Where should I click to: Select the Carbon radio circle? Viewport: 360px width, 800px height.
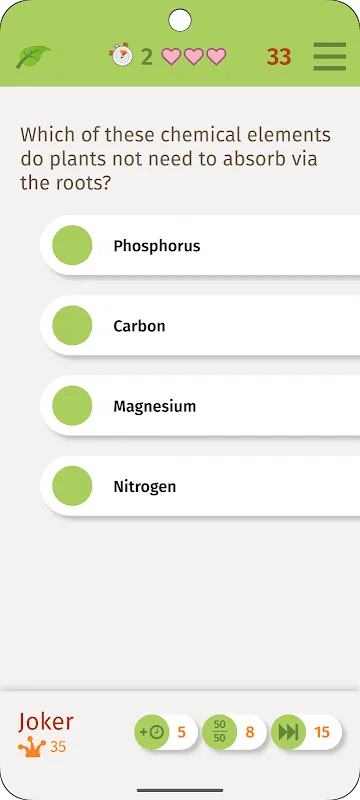pos(72,326)
